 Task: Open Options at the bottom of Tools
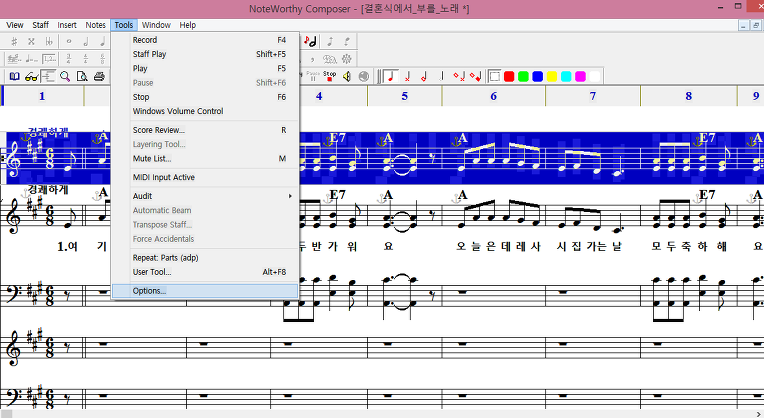tap(205, 291)
